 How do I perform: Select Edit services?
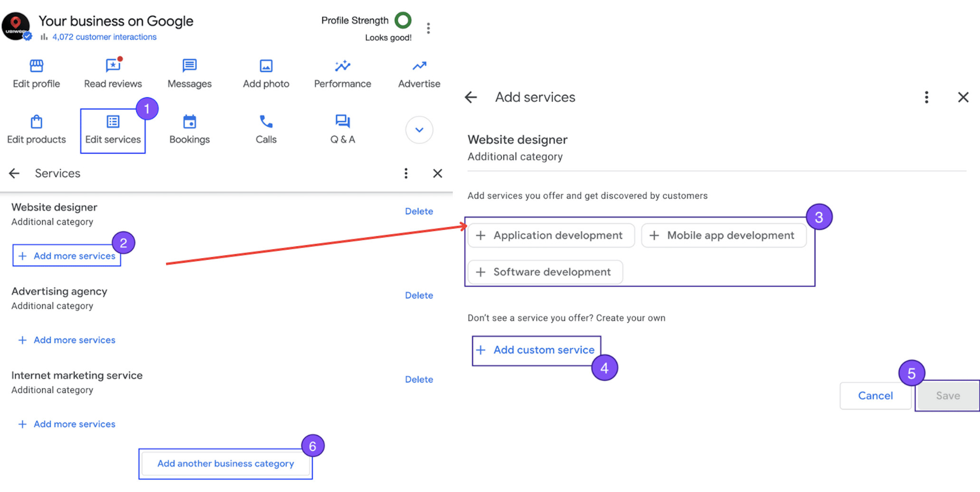[x=113, y=129]
